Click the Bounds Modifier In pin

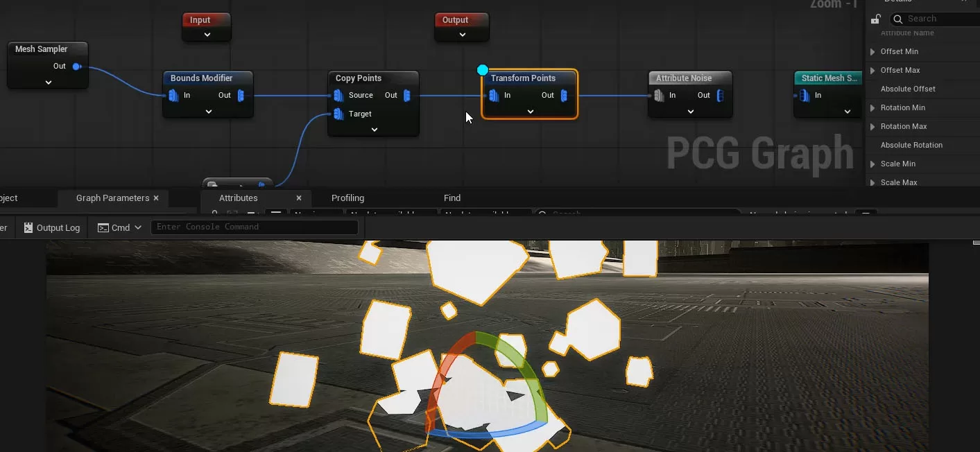[x=173, y=95]
